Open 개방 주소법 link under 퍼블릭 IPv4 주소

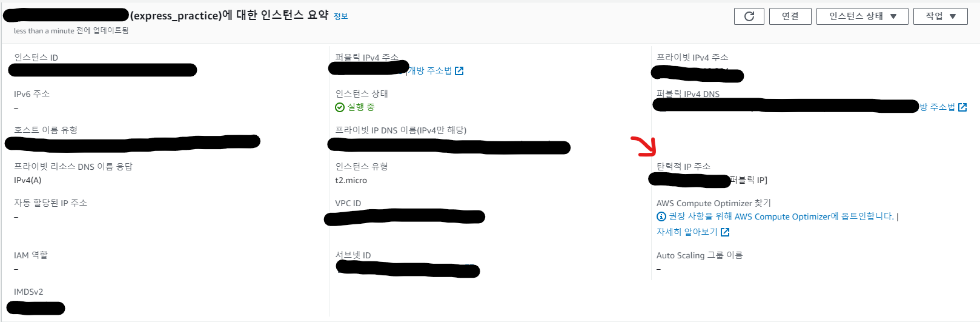[x=429, y=71]
